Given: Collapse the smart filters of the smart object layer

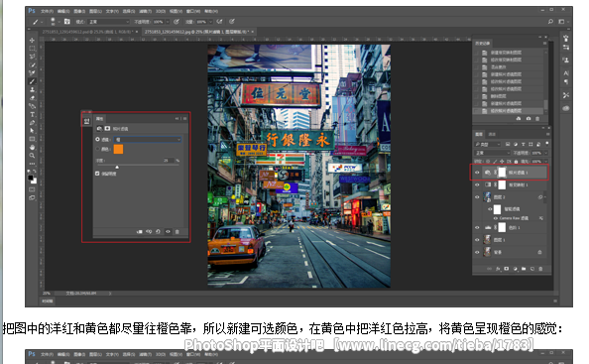Looking at the screenshot, I should [x=544, y=197].
